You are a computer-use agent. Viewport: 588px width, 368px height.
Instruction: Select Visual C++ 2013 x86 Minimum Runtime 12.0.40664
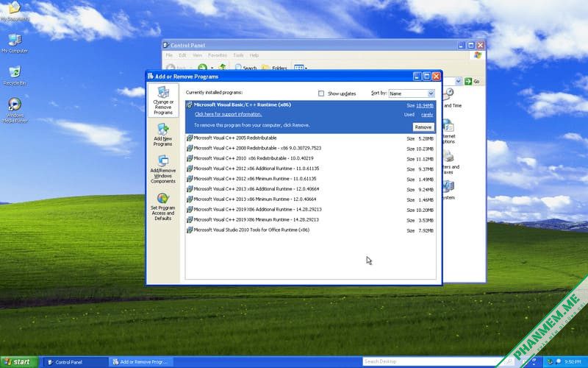310,199
